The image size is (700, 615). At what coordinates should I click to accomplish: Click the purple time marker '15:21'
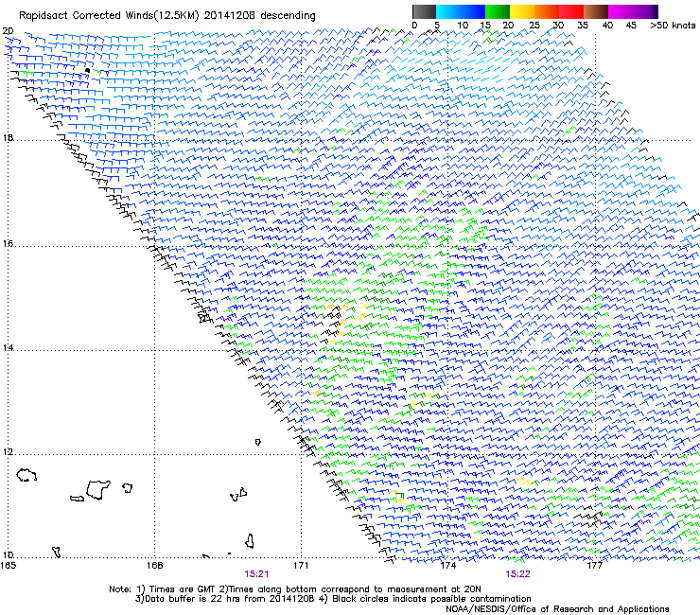(256, 574)
